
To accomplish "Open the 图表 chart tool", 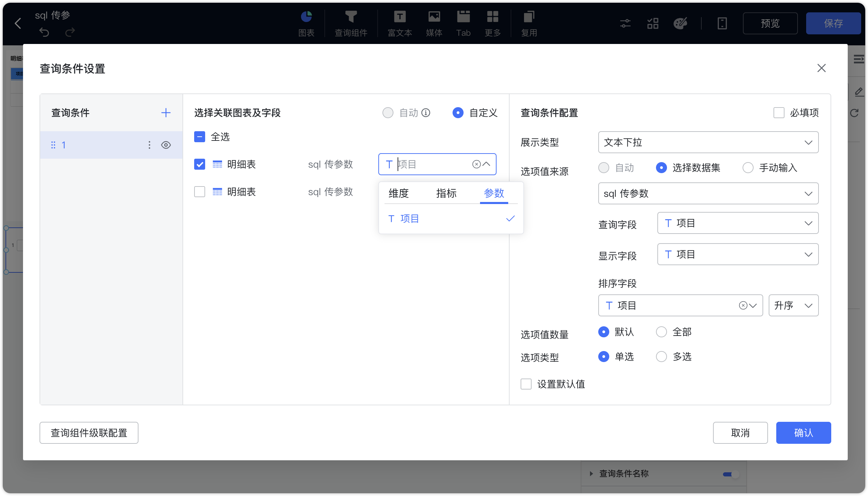I will [306, 24].
